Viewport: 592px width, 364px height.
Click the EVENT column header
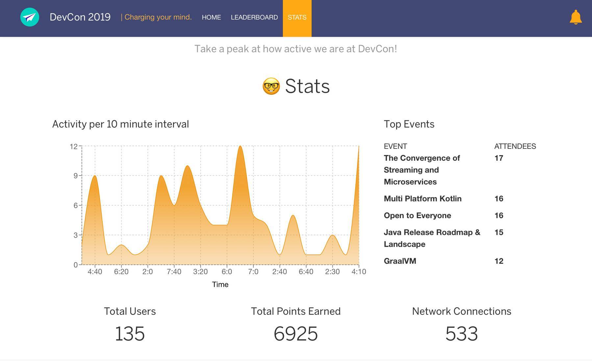tap(395, 146)
